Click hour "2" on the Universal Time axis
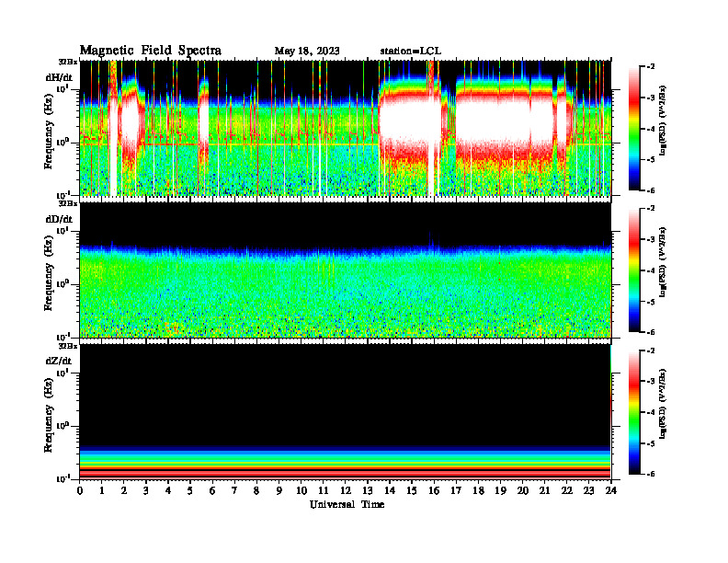Image resolution: width=728 pixels, height=563 pixels. pyautogui.click(x=124, y=490)
